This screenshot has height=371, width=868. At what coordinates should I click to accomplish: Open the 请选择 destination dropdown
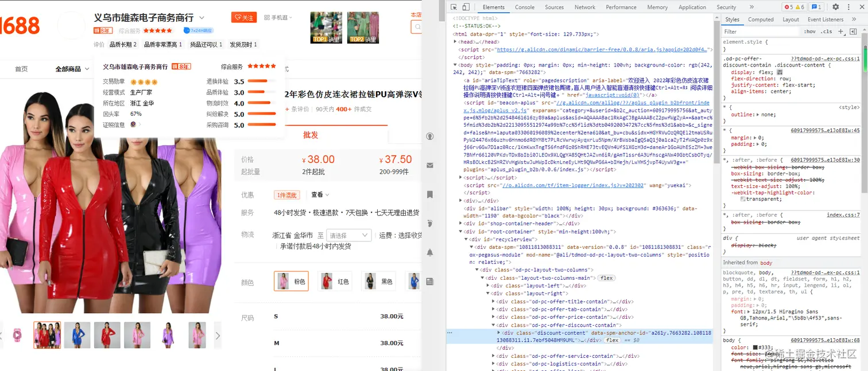tap(349, 235)
